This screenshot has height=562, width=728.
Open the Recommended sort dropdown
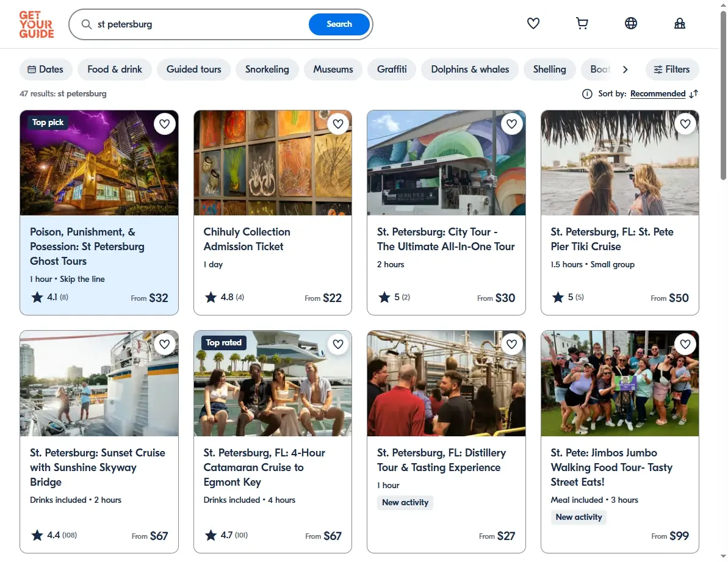[x=657, y=94]
